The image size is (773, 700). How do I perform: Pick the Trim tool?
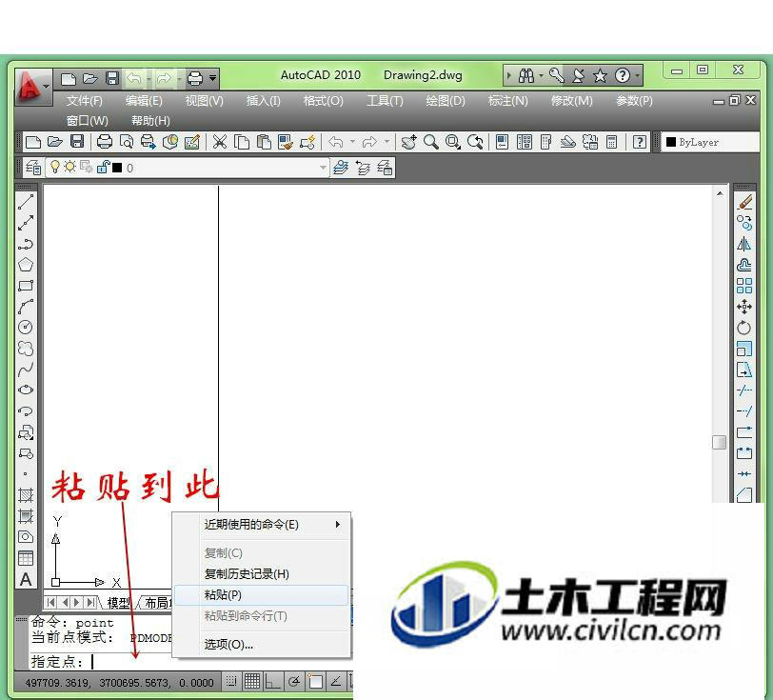click(744, 390)
